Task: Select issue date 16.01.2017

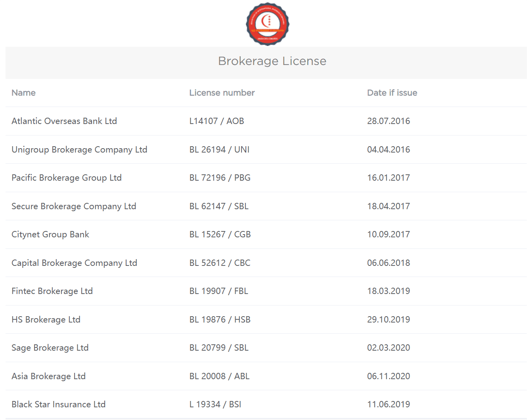Action: coord(389,178)
